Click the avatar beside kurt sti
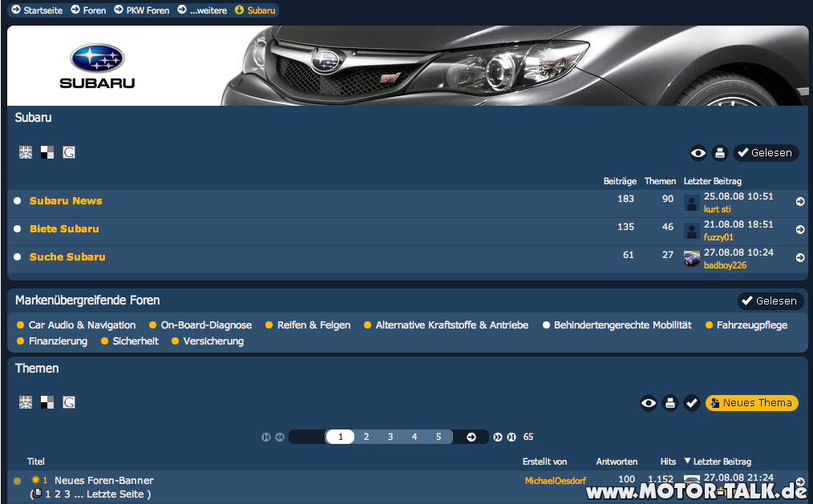The height and width of the screenshot is (504, 813). click(x=692, y=203)
